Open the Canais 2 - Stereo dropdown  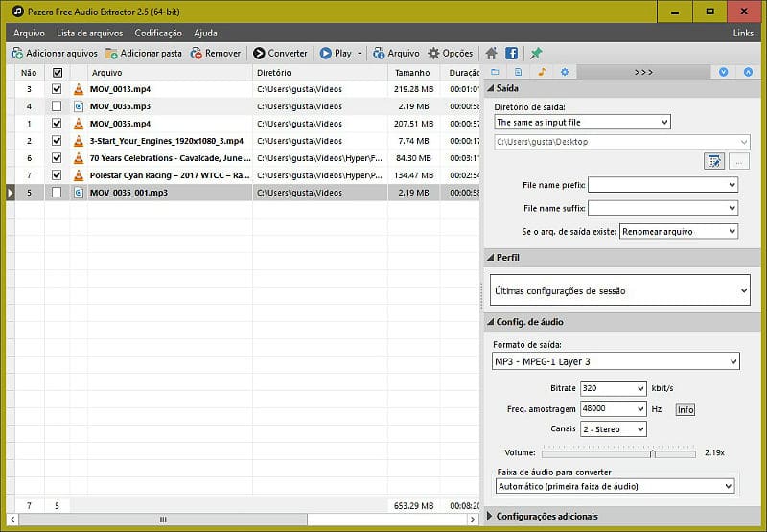[x=613, y=429]
